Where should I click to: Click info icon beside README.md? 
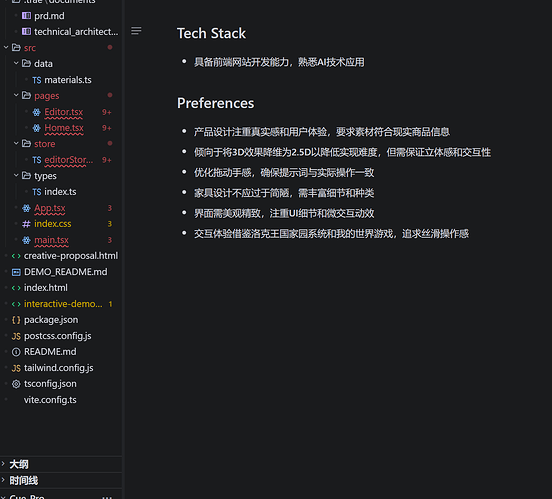[16, 352]
